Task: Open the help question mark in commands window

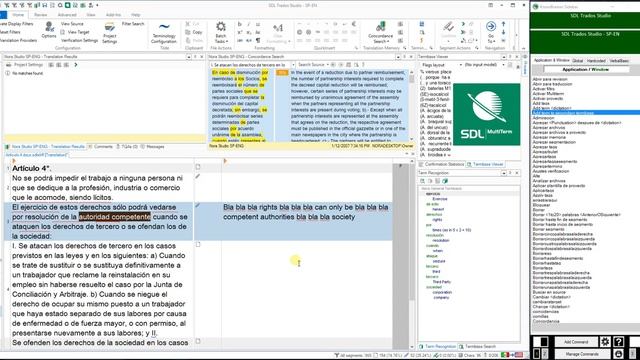Action: point(618,342)
